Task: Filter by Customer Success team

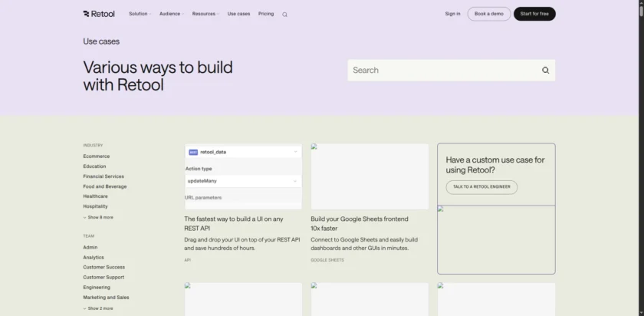Action: tap(104, 268)
